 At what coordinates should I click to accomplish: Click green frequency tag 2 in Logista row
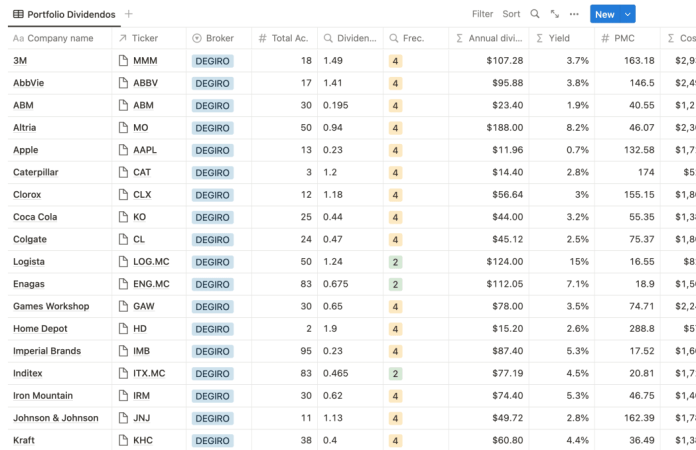pos(395,262)
